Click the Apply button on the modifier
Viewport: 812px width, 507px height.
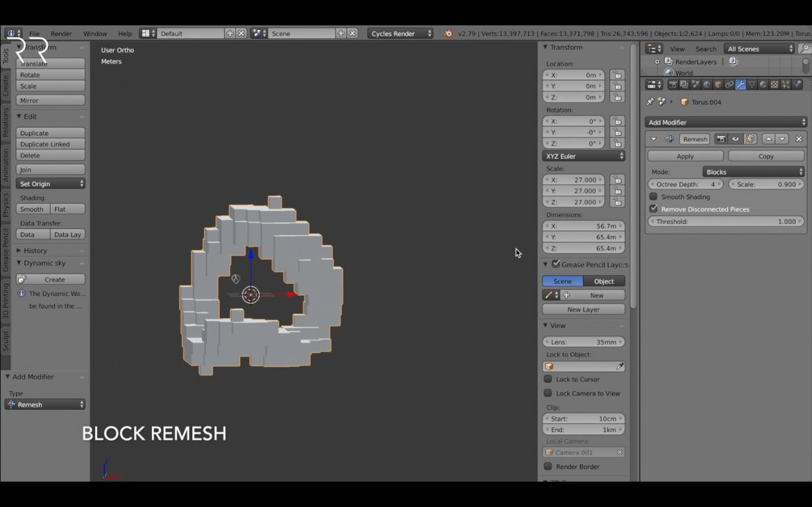[x=684, y=155]
